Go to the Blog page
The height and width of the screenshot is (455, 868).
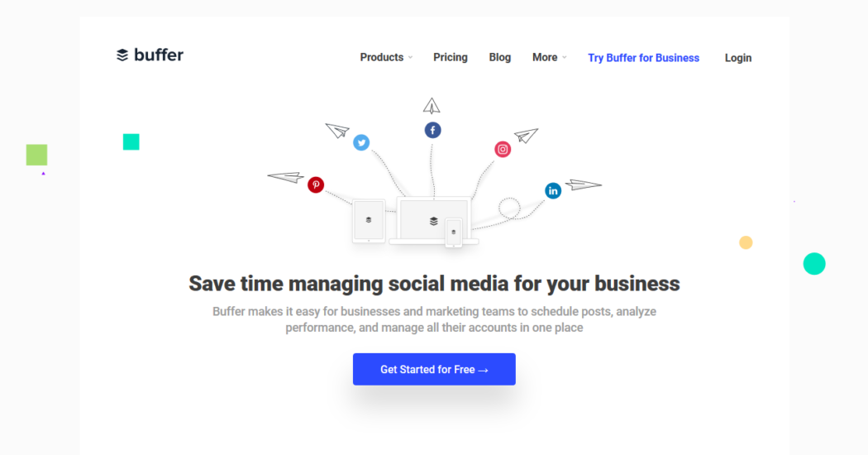coord(500,58)
